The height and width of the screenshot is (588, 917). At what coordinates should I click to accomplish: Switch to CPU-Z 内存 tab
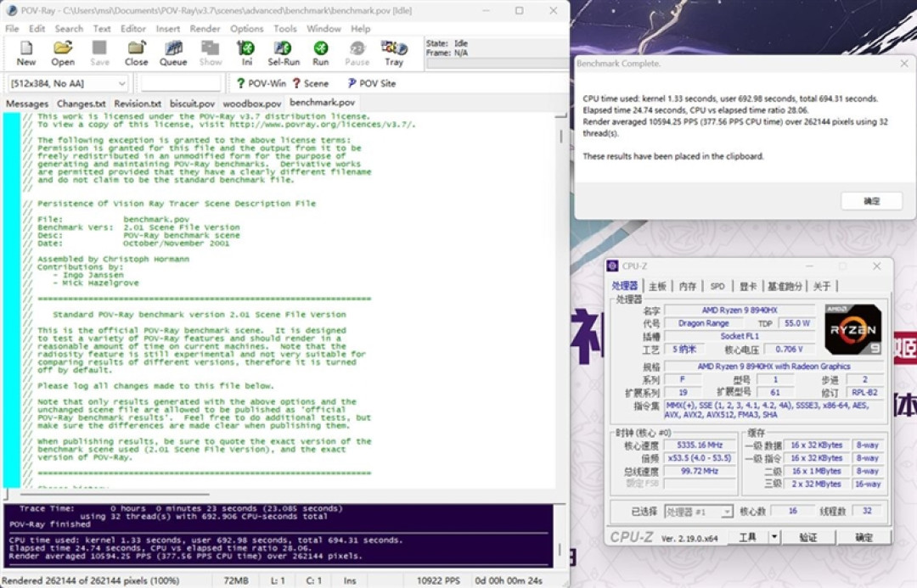click(688, 286)
